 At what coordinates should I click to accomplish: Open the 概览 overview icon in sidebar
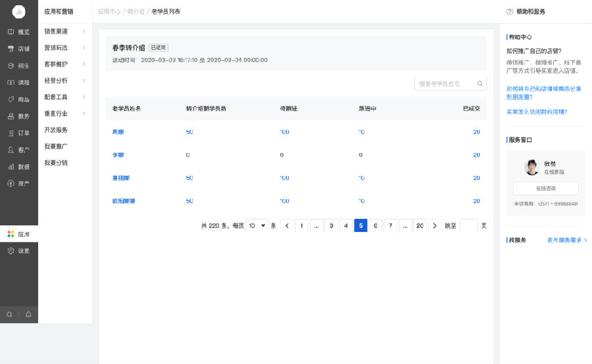[11, 32]
